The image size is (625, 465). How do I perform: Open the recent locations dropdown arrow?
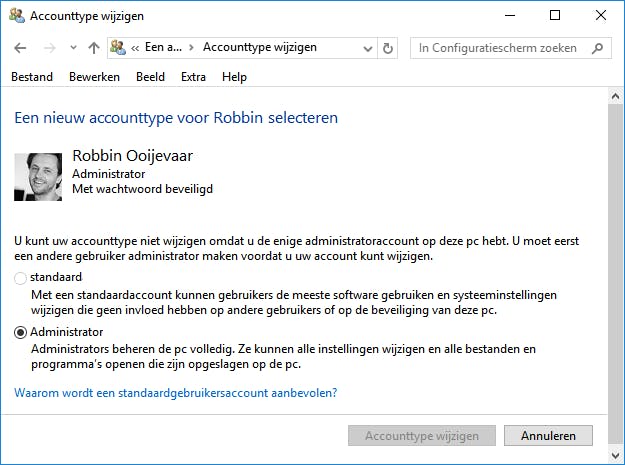click(72, 48)
